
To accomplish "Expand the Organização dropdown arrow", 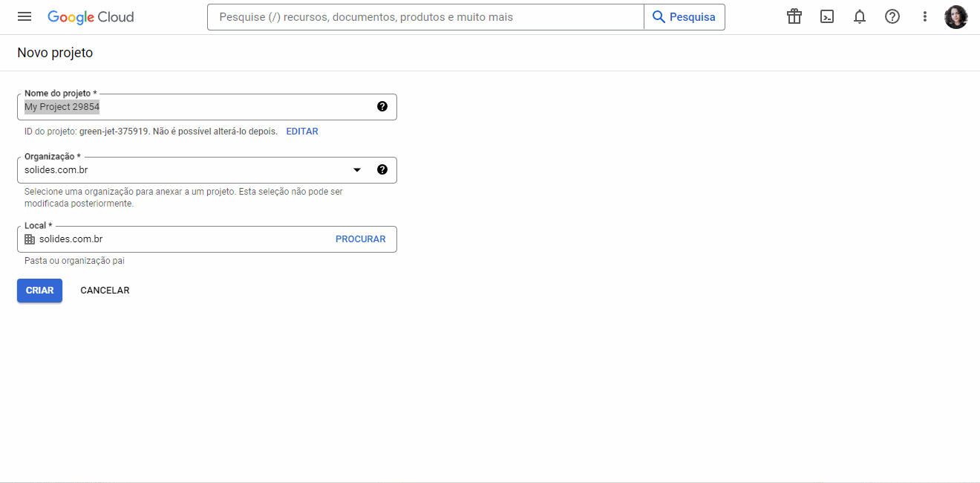I will 357,170.
